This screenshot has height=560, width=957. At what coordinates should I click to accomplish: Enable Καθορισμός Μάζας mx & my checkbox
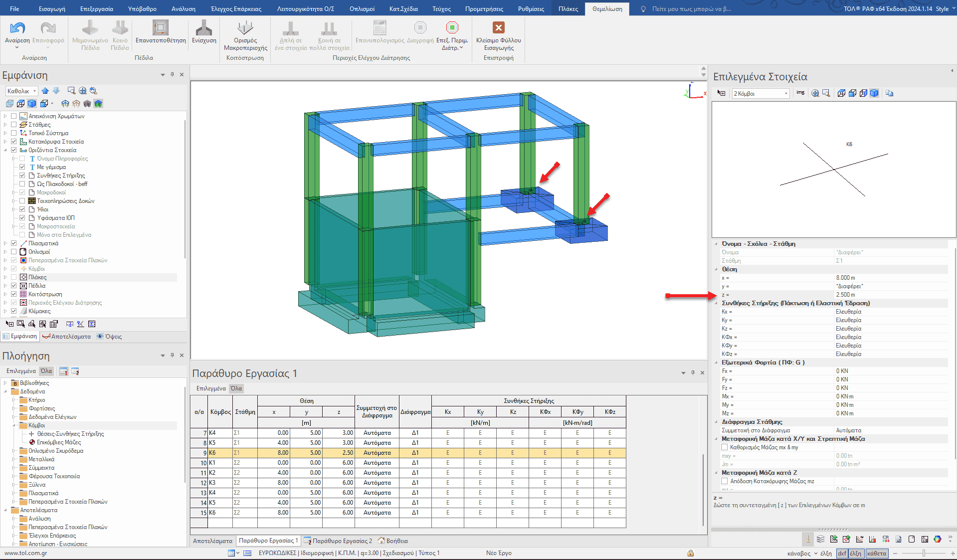tap(725, 447)
